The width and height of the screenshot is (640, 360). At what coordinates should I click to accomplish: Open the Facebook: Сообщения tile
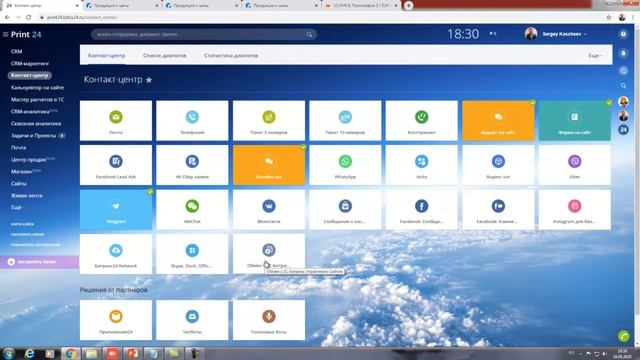tap(422, 210)
